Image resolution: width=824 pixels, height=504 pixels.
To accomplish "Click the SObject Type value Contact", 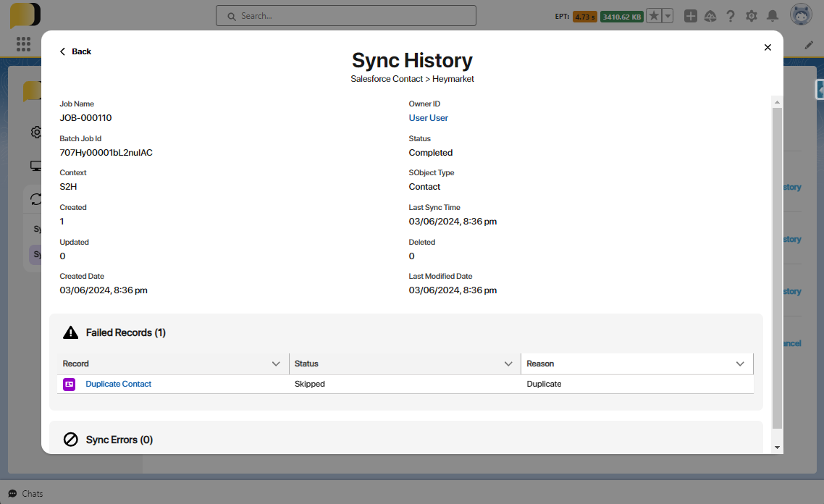I will click(424, 187).
